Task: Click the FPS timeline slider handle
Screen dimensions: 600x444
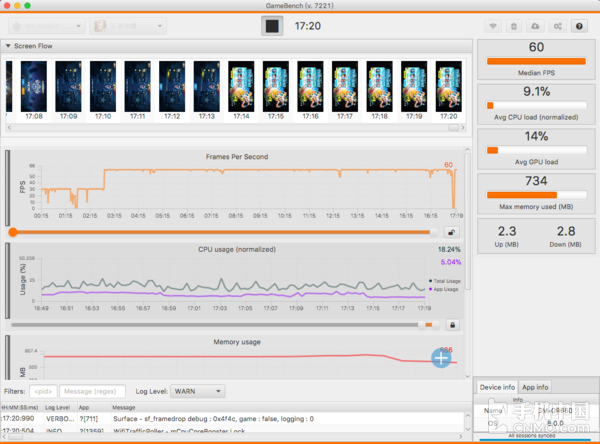Action: [x=12, y=231]
